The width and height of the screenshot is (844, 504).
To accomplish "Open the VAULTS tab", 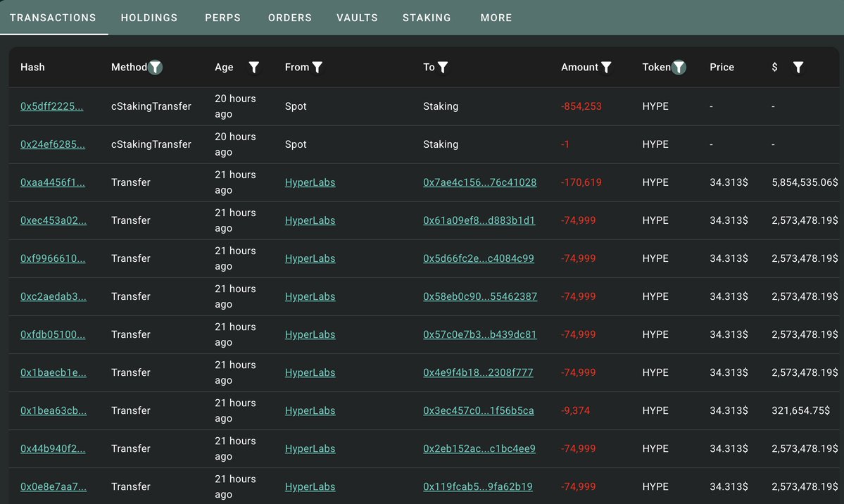I will 357,18.
